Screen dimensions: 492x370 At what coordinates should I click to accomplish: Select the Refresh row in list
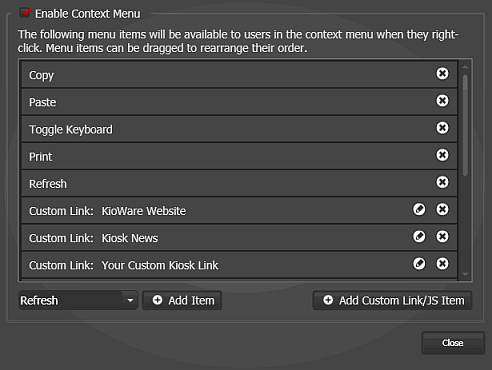(239, 183)
